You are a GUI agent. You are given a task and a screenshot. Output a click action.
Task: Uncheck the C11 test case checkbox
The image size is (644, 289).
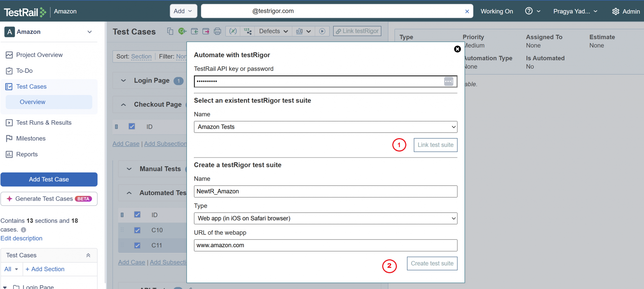click(137, 245)
